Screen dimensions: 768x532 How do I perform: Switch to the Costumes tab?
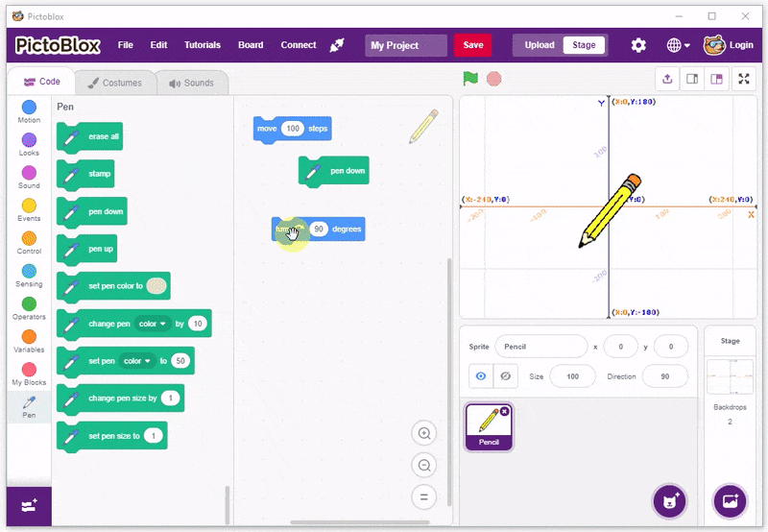tap(113, 83)
